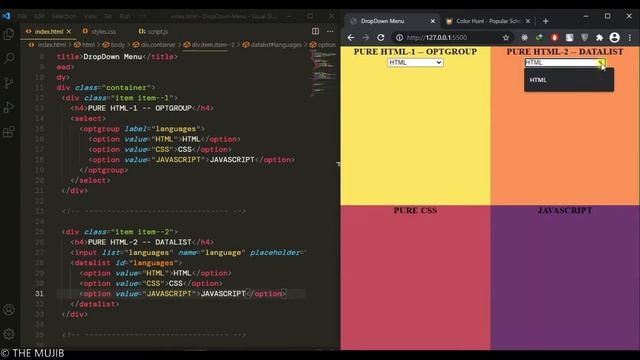Select body in the breadcrumb path
Screen dimensions: 640x360
118,45
